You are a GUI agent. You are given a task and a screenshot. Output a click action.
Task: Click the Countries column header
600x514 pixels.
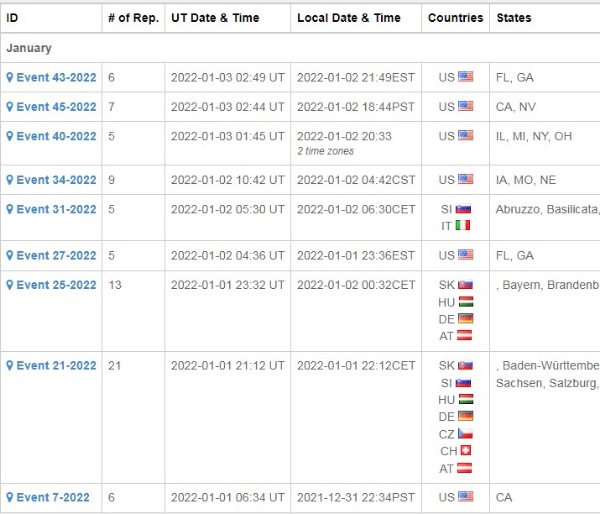click(455, 18)
